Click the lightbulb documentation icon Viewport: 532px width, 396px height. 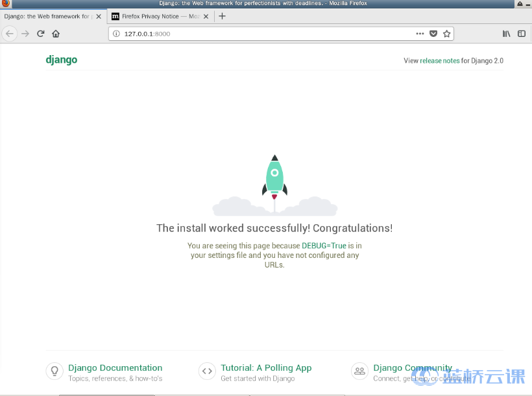click(x=54, y=371)
